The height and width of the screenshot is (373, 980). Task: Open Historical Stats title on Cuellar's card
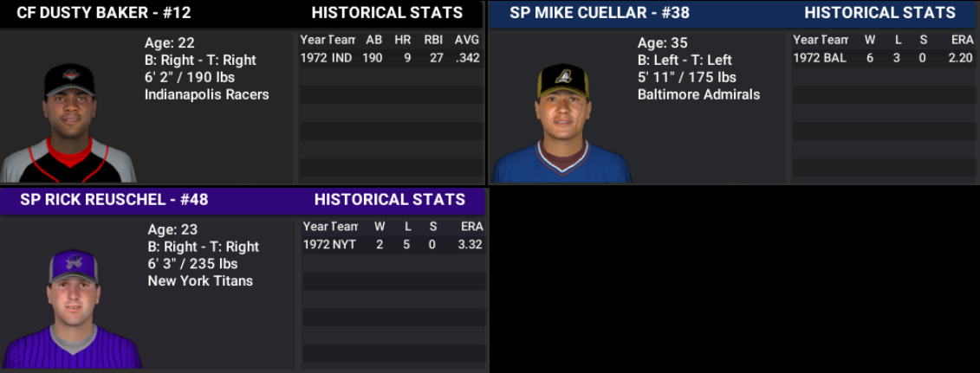click(880, 13)
